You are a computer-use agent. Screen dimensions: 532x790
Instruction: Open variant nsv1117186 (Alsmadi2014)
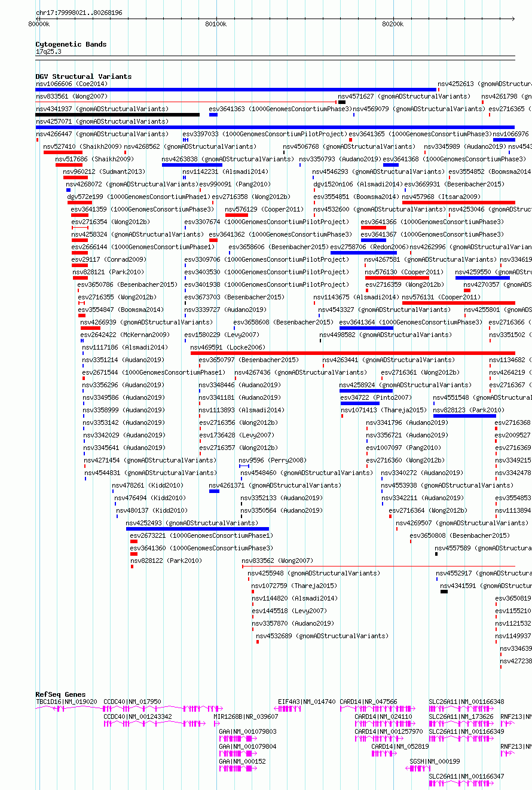pos(126,347)
